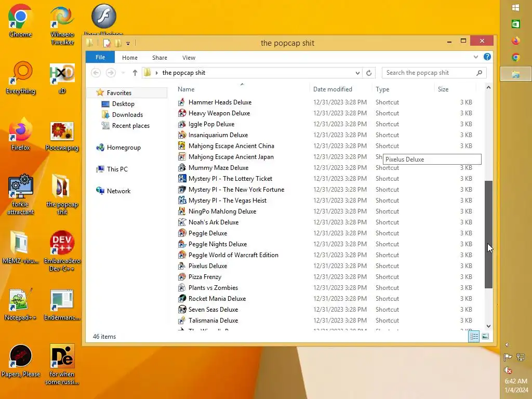Select Notepad++ desktop icon
Image resolution: width=532 pixels, height=399 pixels.
pyautogui.click(x=20, y=304)
